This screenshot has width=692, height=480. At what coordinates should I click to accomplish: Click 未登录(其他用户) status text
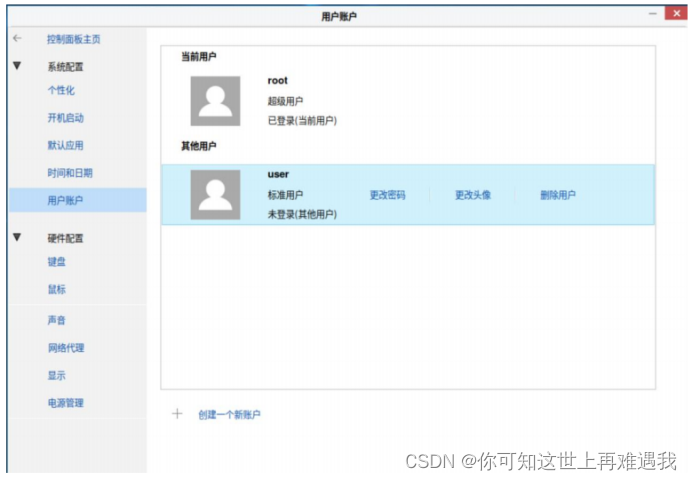[302, 214]
